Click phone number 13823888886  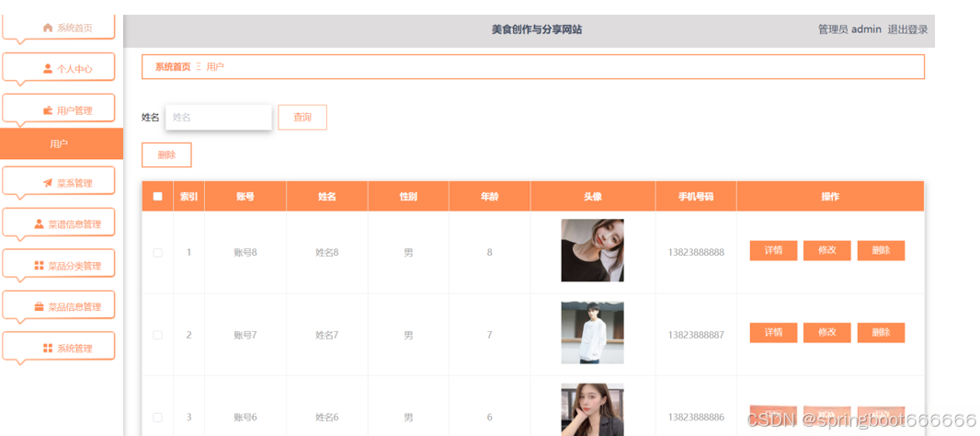click(696, 418)
